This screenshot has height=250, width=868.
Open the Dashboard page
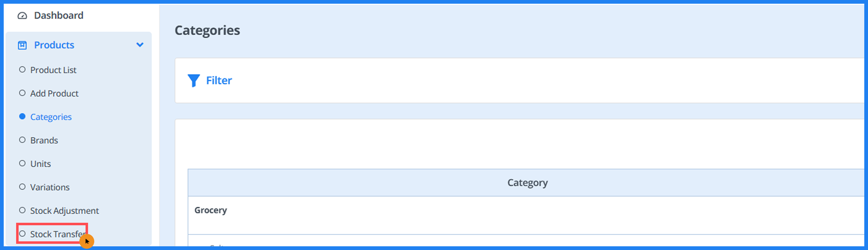pos(59,15)
